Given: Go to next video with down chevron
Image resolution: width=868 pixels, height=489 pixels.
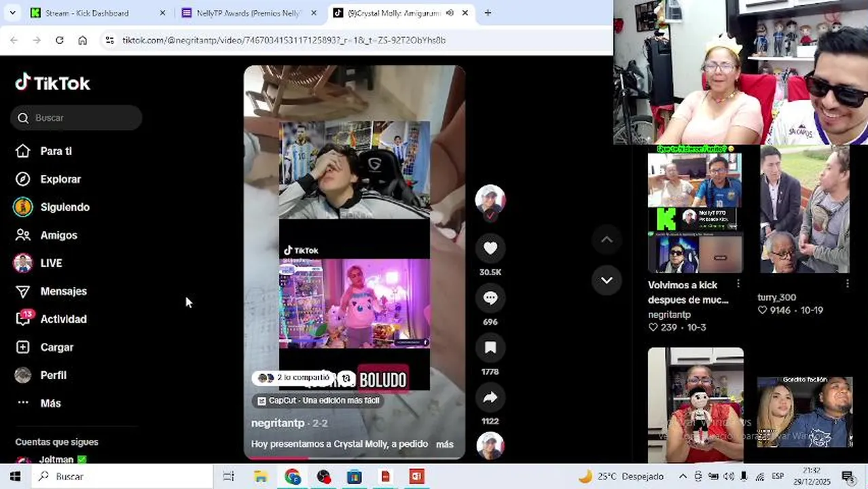Looking at the screenshot, I should [607, 280].
